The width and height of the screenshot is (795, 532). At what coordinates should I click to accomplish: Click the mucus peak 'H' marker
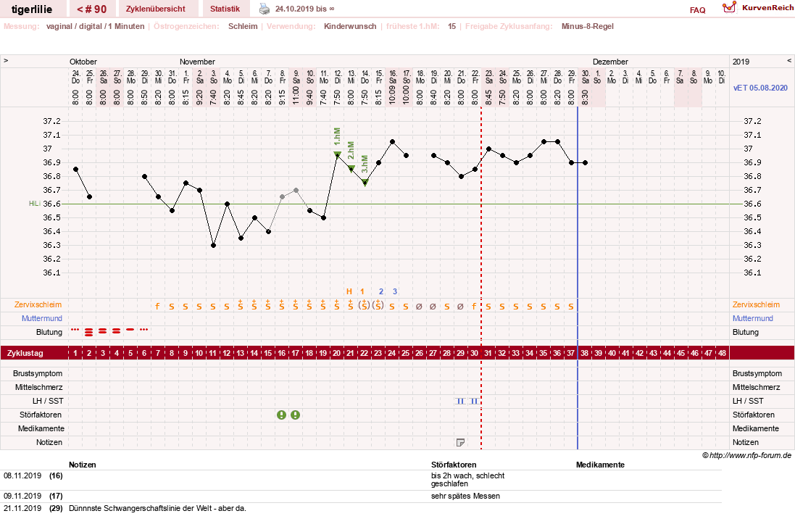(x=349, y=291)
